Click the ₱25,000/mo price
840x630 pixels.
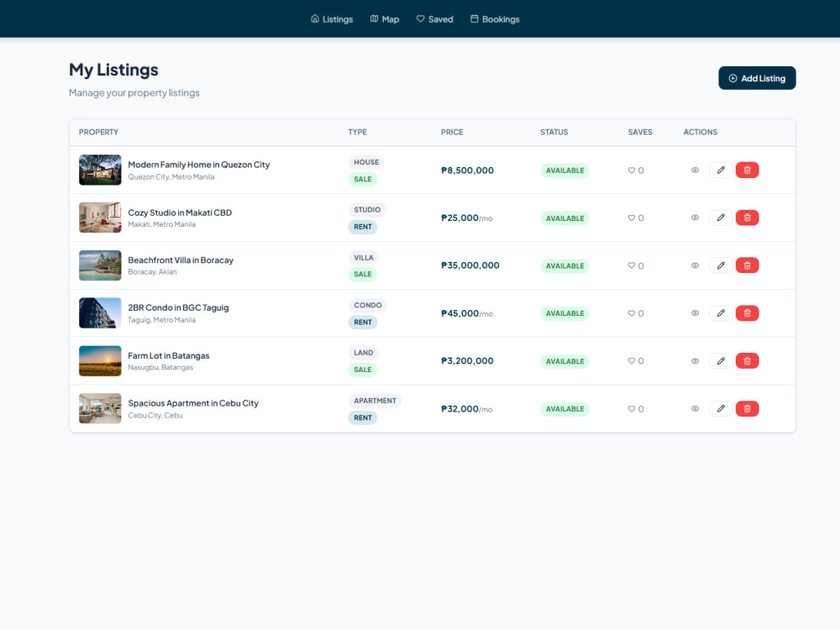pyautogui.click(x=466, y=218)
